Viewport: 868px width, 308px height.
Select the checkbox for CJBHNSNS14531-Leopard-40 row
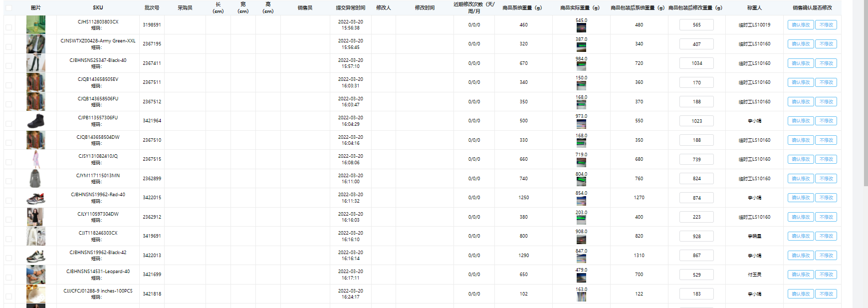[x=9, y=277]
